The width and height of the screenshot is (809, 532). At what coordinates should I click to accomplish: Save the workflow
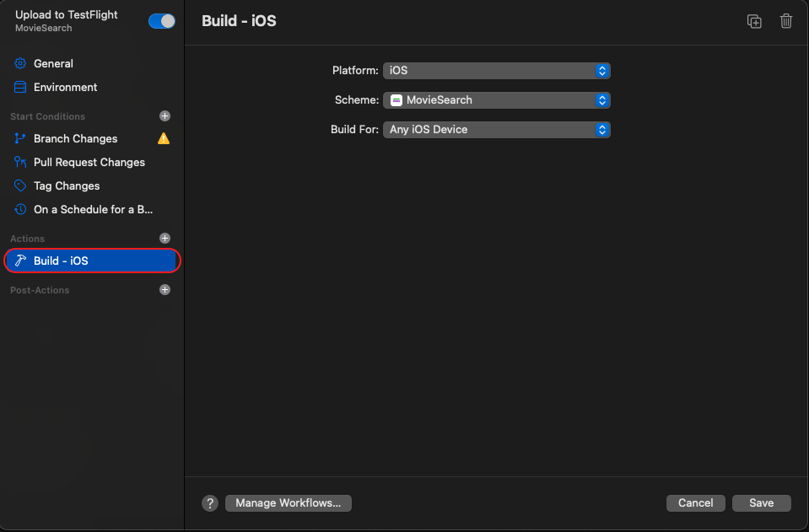761,503
